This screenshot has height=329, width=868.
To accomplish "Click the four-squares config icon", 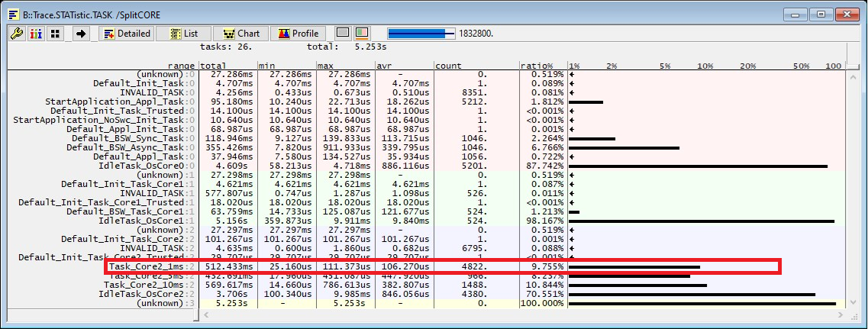I will (55, 34).
